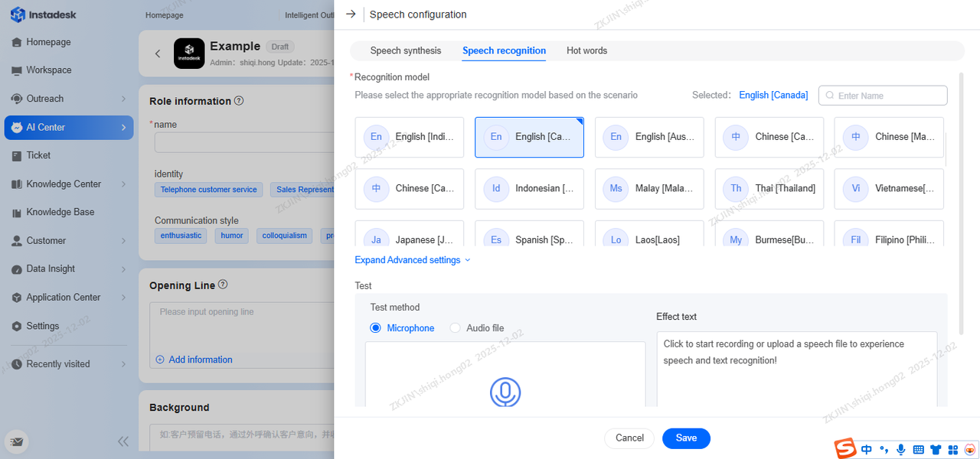Select the Audio file test method
Image resolution: width=980 pixels, height=459 pixels.
click(455, 328)
